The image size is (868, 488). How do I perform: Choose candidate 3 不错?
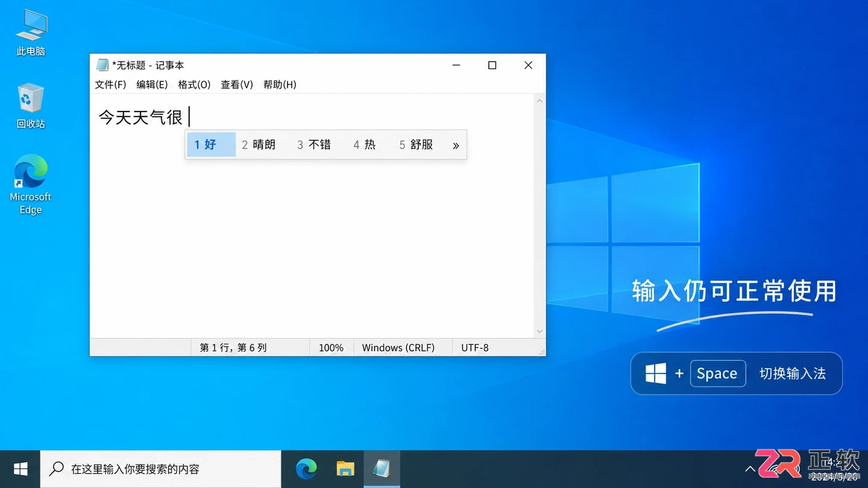tap(314, 145)
